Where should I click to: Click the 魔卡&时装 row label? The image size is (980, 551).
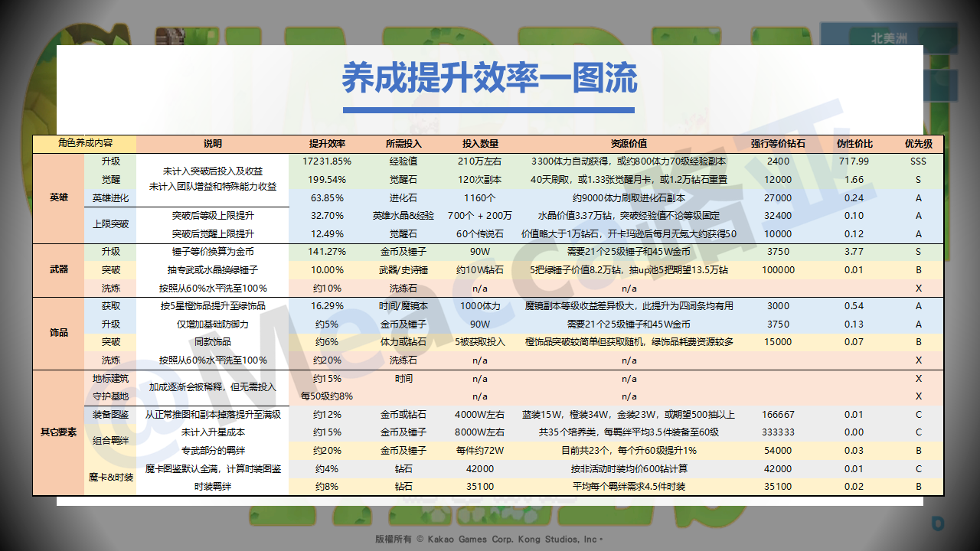[110, 478]
